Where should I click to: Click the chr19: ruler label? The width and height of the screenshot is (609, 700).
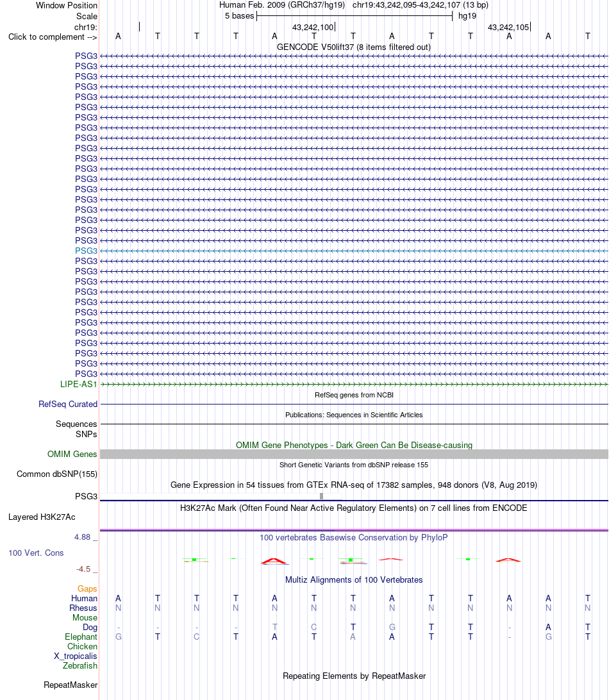click(x=86, y=27)
